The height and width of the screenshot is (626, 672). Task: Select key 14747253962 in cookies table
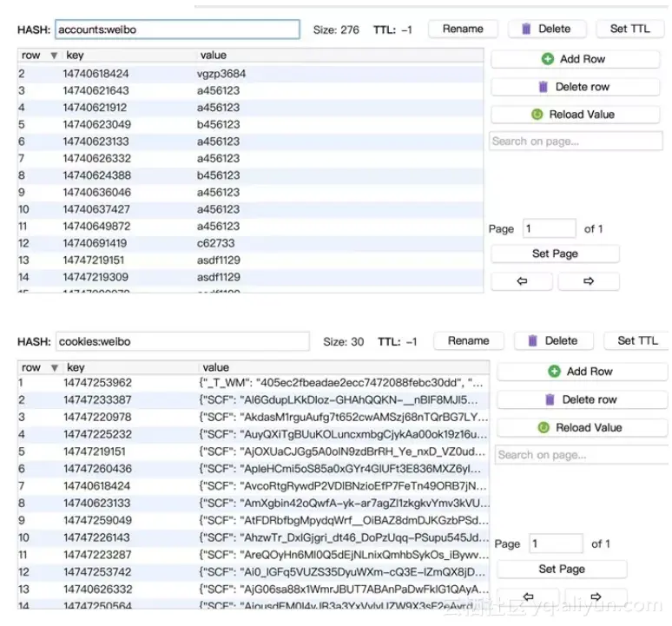pyautogui.click(x=98, y=383)
